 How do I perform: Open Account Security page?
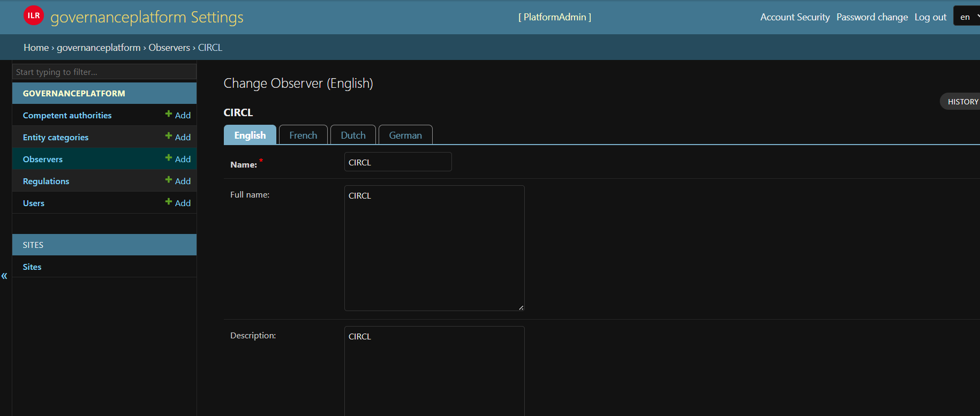tap(795, 17)
